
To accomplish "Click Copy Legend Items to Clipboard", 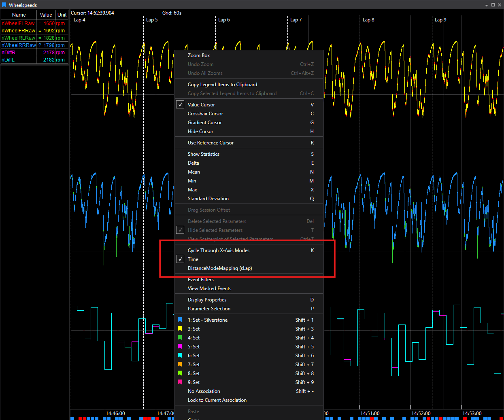I will 222,84.
